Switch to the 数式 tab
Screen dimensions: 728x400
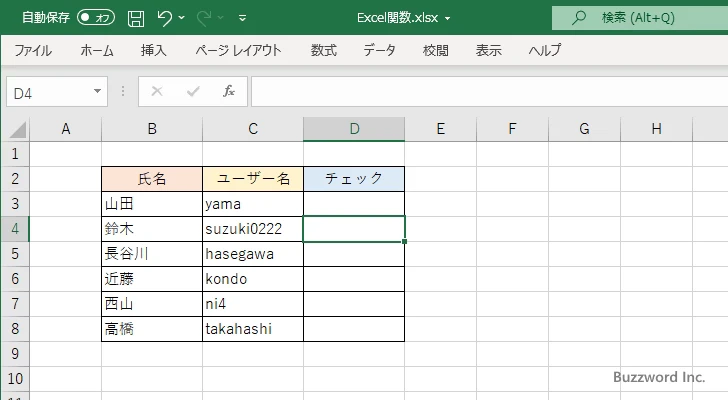coord(324,50)
